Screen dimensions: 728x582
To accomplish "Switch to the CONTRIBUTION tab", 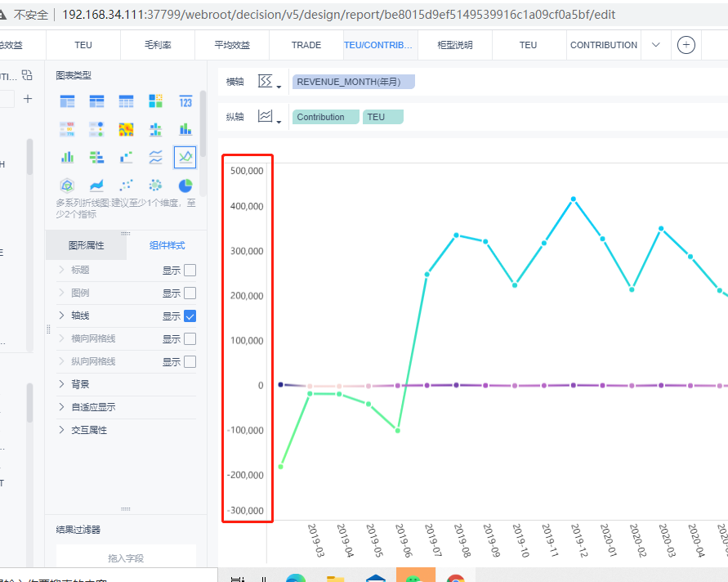I will (604, 45).
